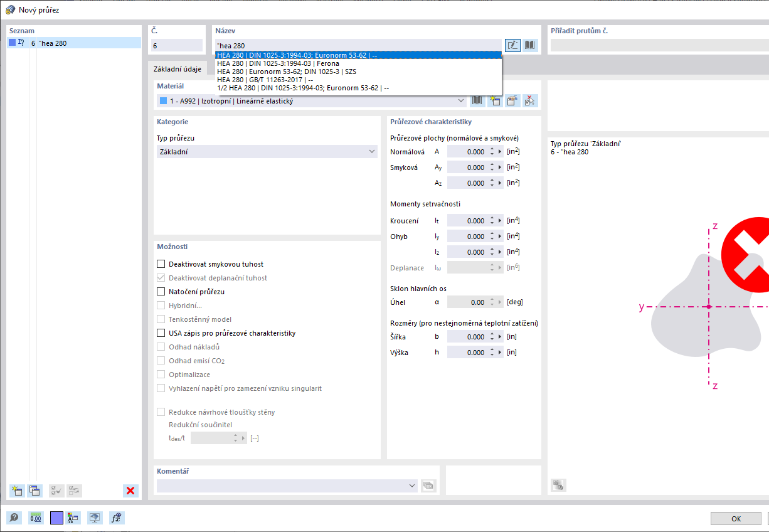769x532 pixels.
Task: Open the Typ průřezu dropdown
Action: pos(372,152)
